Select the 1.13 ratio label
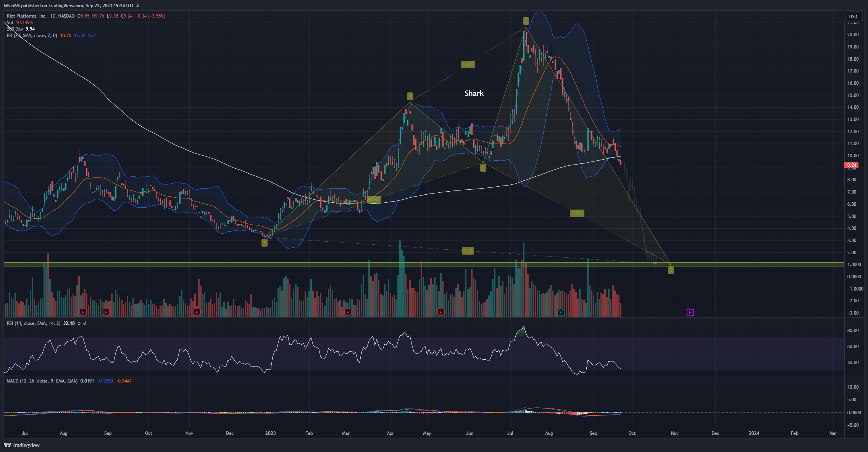The image size is (868, 452). (468, 251)
